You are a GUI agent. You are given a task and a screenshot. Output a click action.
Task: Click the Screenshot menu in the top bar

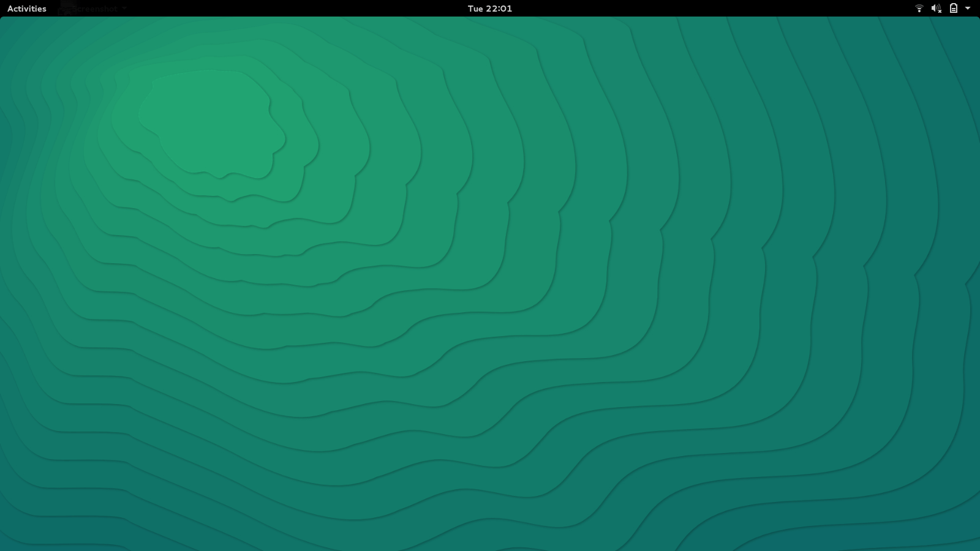click(95, 9)
